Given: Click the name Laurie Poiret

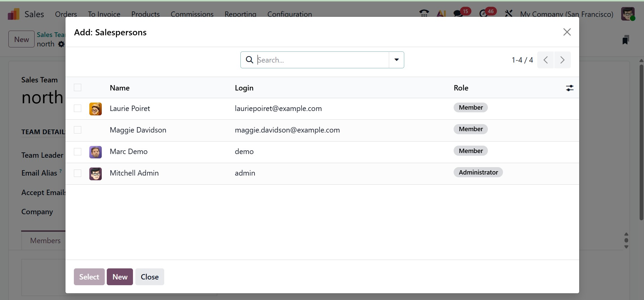Looking at the screenshot, I should [130, 108].
